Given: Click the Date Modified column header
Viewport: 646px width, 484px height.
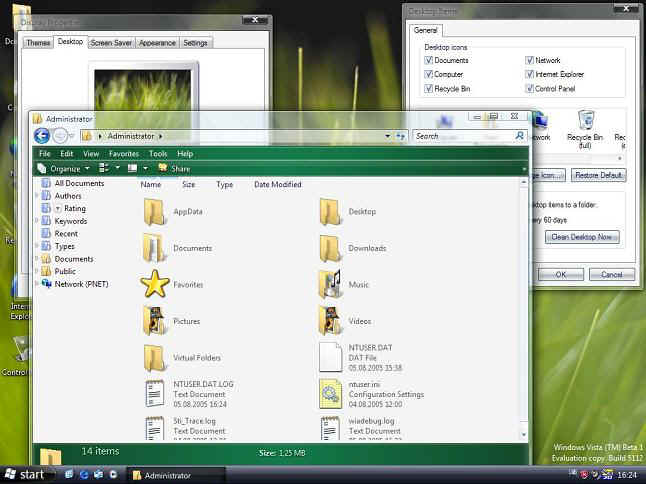Looking at the screenshot, I should (277, 184).
